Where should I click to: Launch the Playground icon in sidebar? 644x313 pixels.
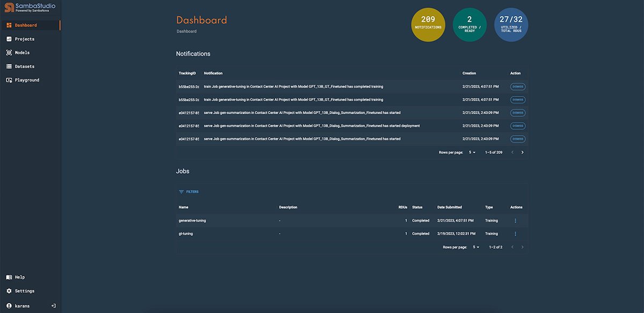click(x=9, y=80)
